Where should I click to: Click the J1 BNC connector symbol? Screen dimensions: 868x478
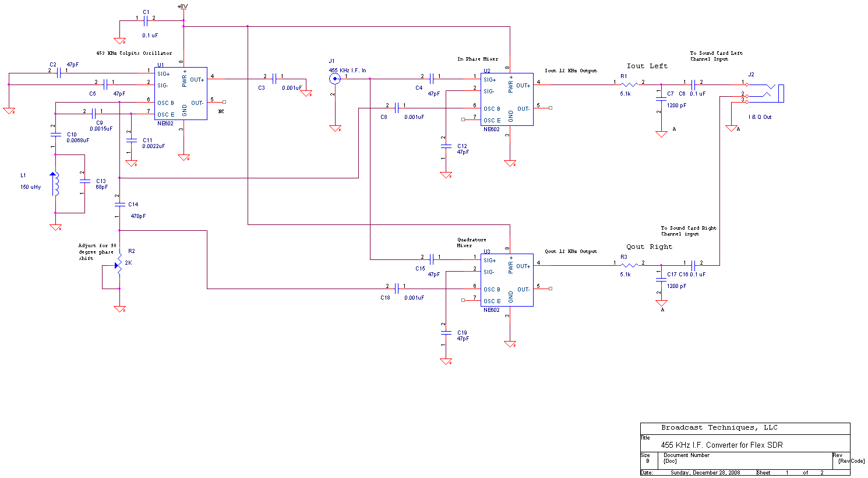[x=334, y=79]
